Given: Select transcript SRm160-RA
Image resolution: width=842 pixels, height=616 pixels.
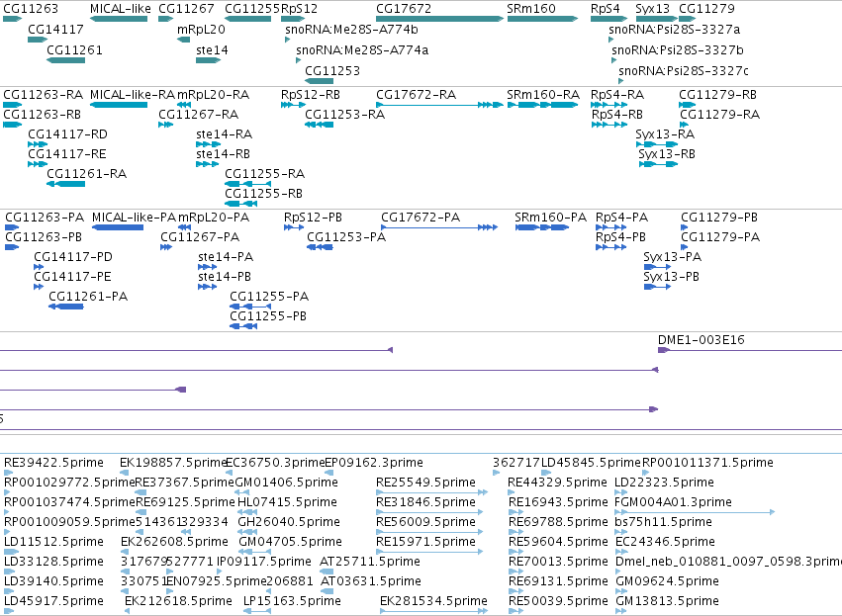Looking at the screenshot, I should pos(543,95).
